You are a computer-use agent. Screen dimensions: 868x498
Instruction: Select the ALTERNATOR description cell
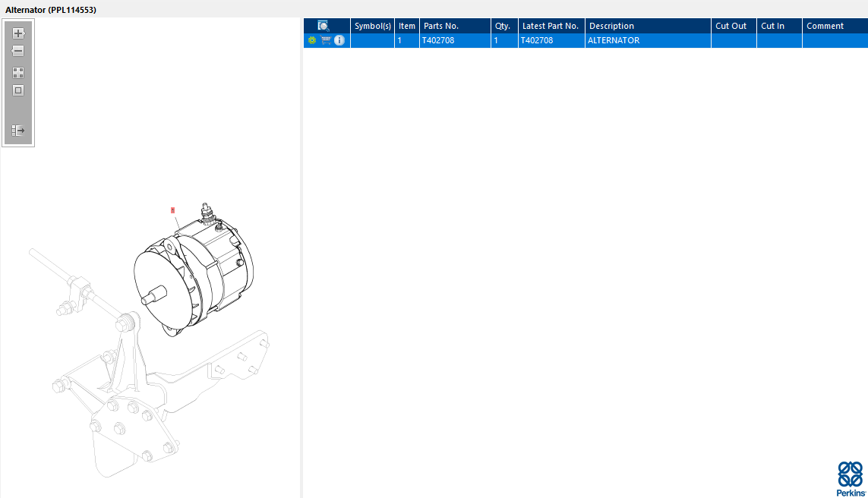(x=648, y=40)
